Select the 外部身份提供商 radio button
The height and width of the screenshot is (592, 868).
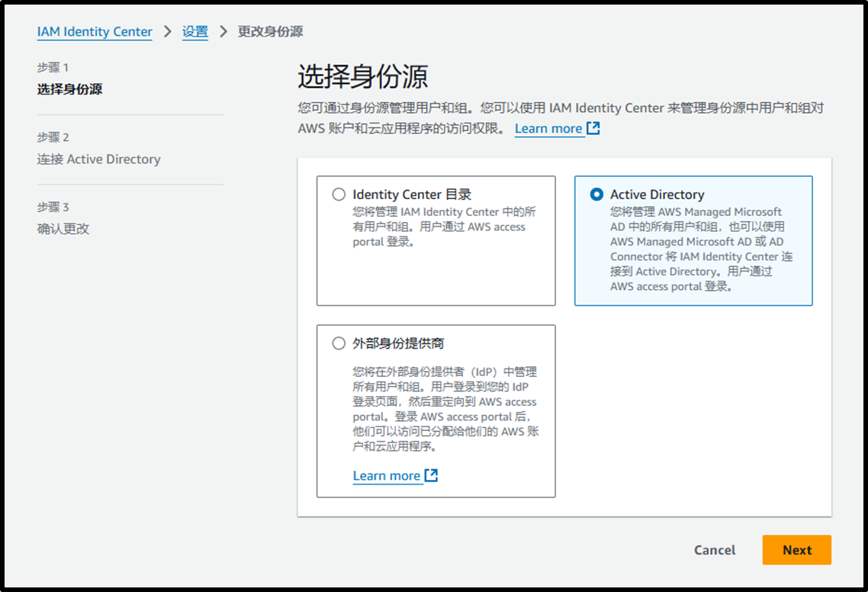(339, 343)
